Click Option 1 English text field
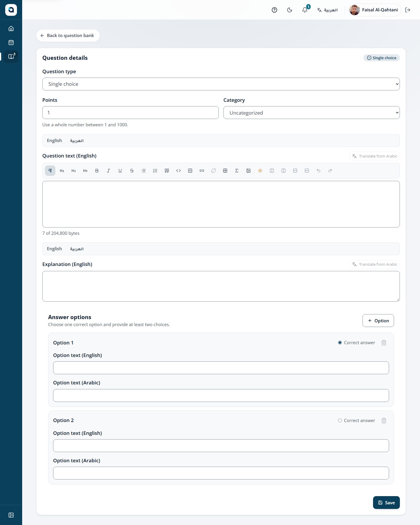This screenshot has width=420, height=525. (x=221, y=368)
